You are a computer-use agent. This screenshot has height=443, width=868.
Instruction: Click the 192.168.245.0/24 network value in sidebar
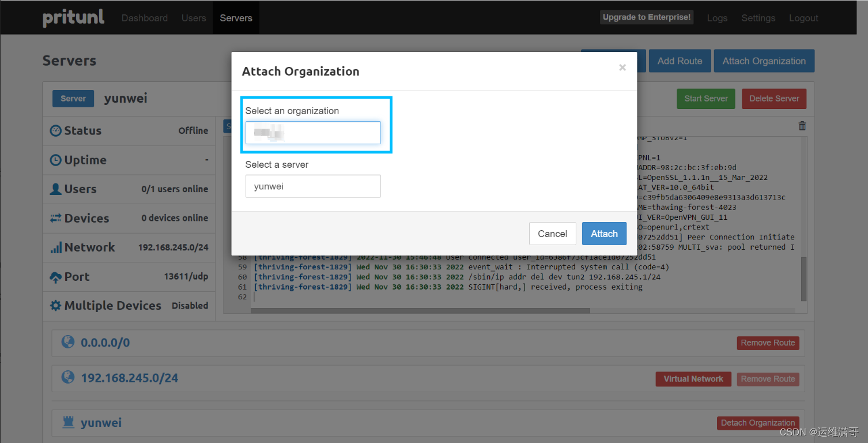point(173,247)
